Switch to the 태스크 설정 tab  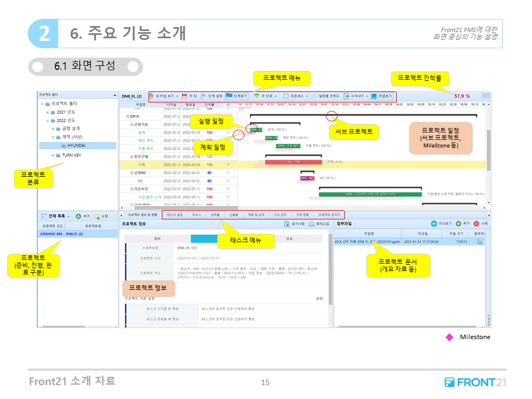(175, 215)
